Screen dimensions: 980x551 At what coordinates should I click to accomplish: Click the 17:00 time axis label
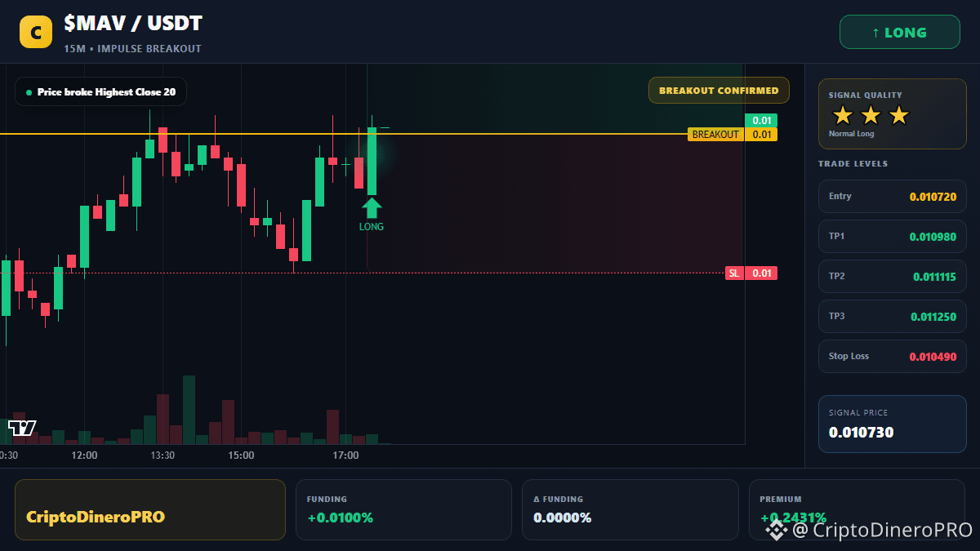pyautogui.click(x=345, y=455)
